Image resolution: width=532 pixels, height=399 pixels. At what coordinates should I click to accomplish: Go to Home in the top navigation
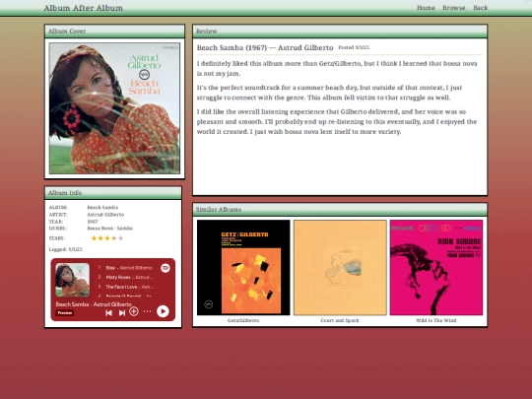(426, 8)
